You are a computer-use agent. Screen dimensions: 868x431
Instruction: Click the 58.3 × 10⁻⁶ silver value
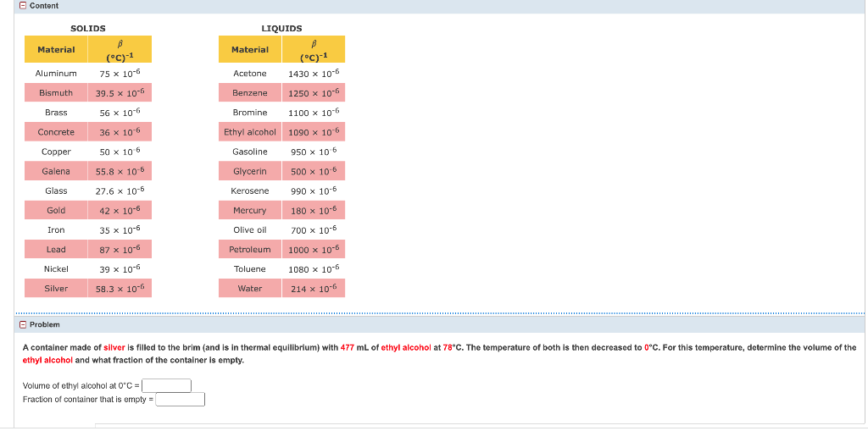[120, 288]
